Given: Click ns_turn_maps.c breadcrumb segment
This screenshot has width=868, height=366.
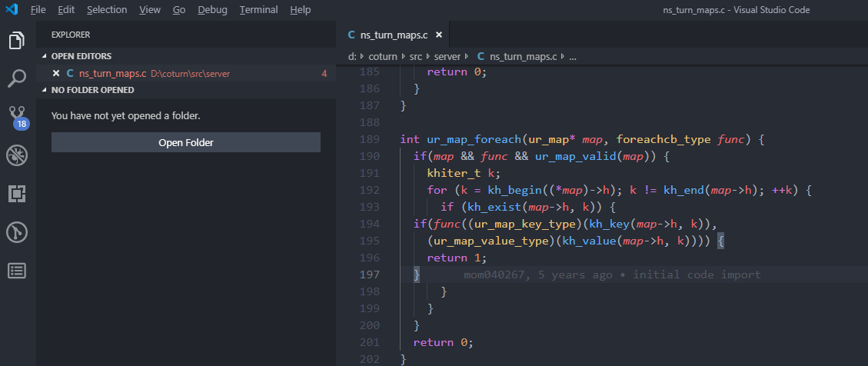Looking at the screenshot, I should (x=523, y=56).
